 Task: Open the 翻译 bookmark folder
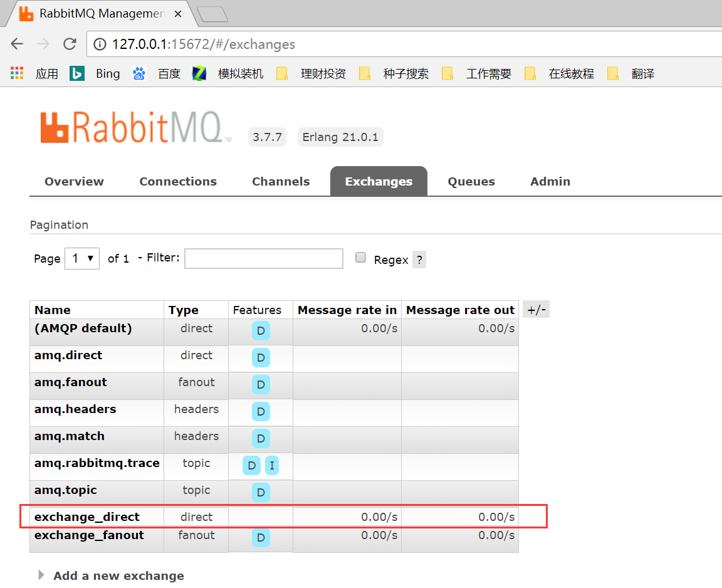pos(631,73)
